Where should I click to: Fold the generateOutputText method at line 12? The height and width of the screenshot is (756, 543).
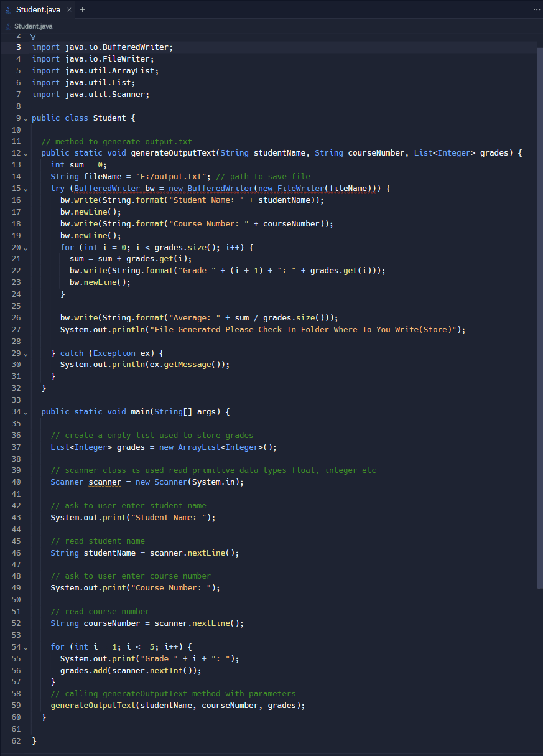tap(25, 152)
